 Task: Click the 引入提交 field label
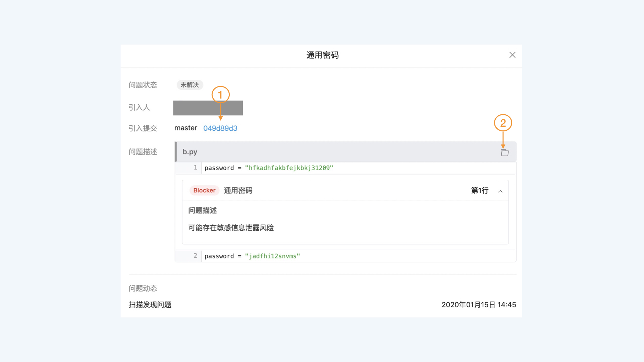pyautogui.click(x=143, y=128)
